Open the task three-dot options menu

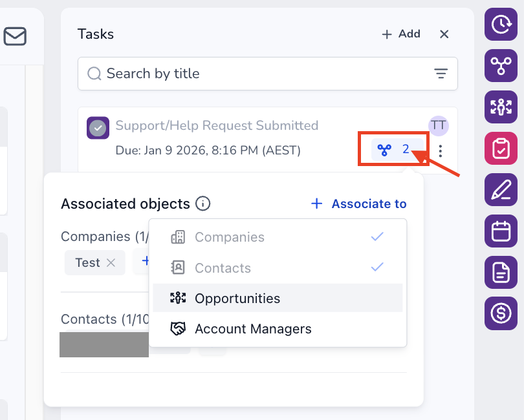(441, 151)
